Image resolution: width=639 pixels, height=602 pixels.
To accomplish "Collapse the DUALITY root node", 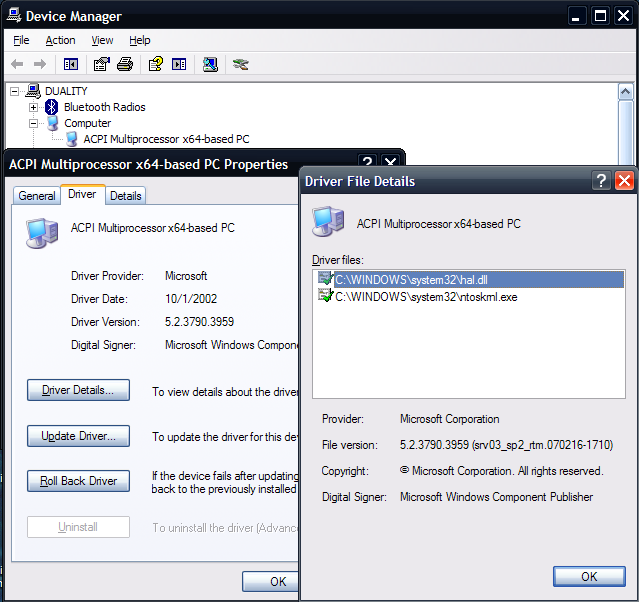I will [x=14, y=91].
